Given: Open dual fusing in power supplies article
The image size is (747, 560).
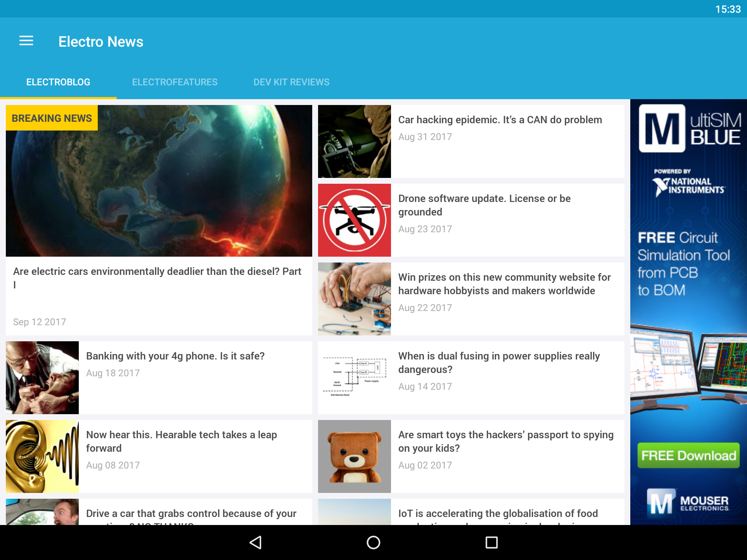Looking at the screenshot, I should coord(499,363).
